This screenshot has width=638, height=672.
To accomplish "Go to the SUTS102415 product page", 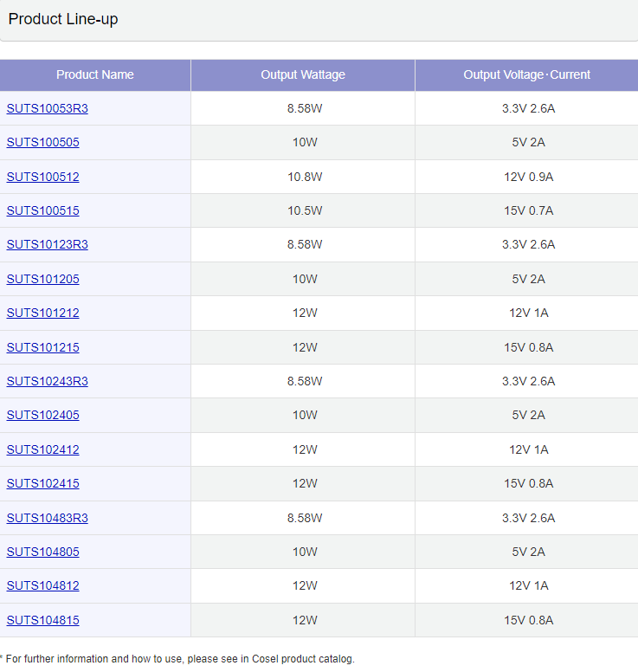I will [42, 483].
